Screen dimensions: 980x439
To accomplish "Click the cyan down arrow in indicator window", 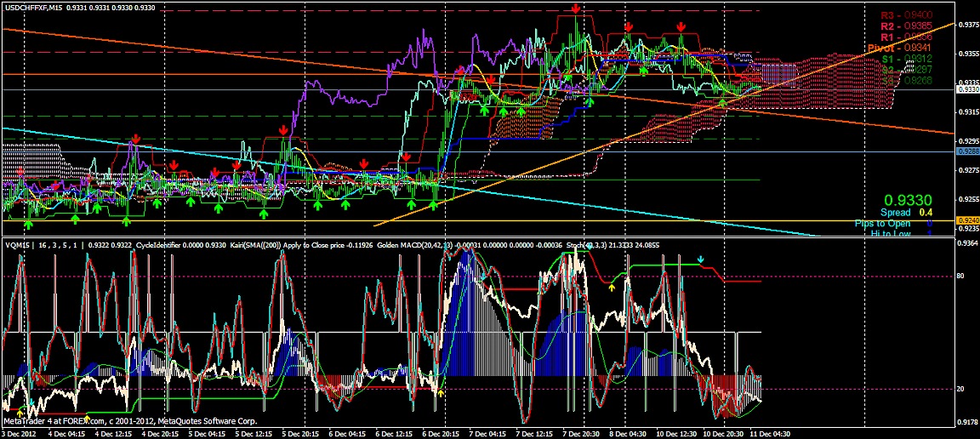I will coord(701,259).
